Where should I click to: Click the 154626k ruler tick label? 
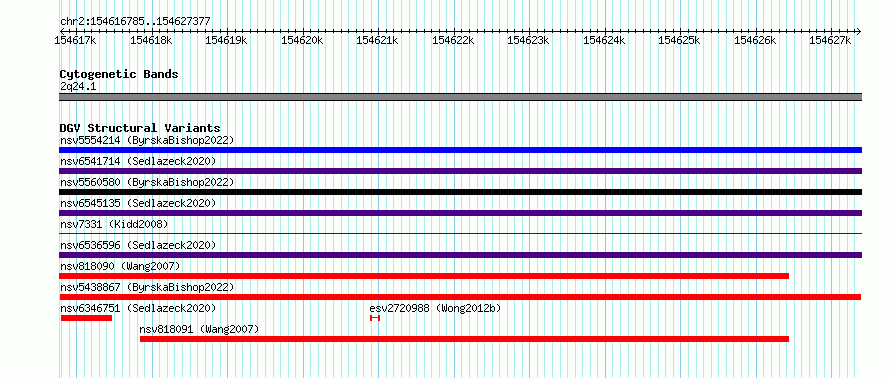point(755,40)
